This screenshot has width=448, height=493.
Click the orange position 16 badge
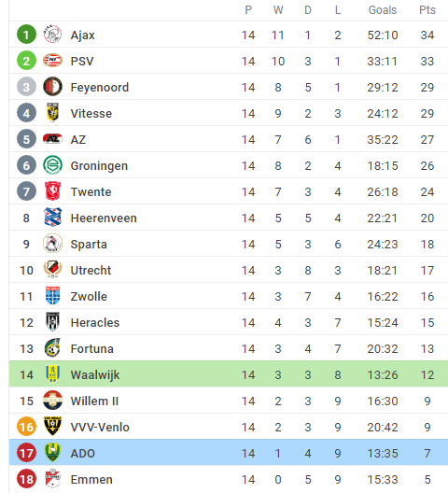[26, 427]
